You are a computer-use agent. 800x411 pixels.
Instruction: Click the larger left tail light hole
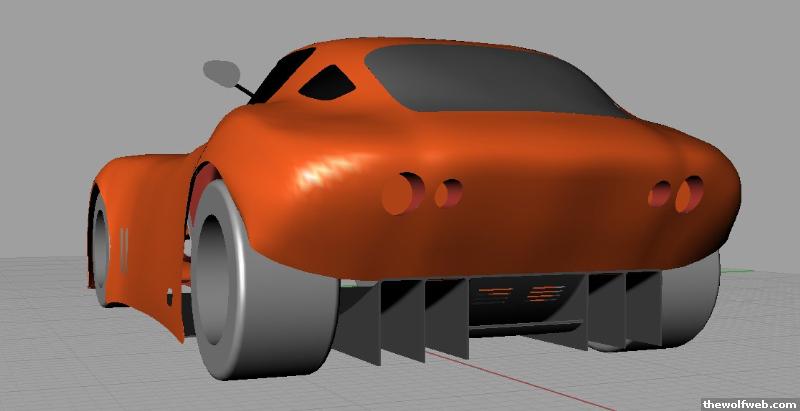click(x=404, y=192)
